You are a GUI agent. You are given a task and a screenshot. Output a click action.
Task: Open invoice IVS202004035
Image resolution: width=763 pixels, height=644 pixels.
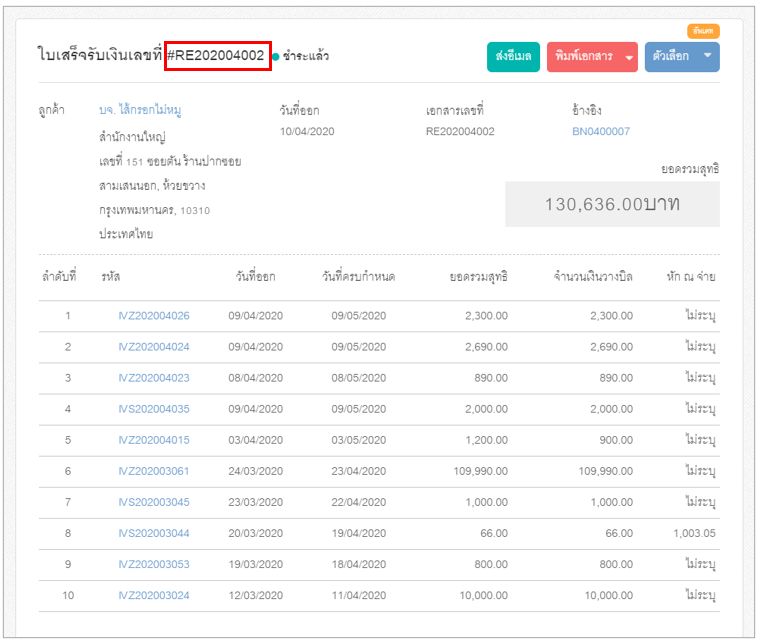coord(154,409)
